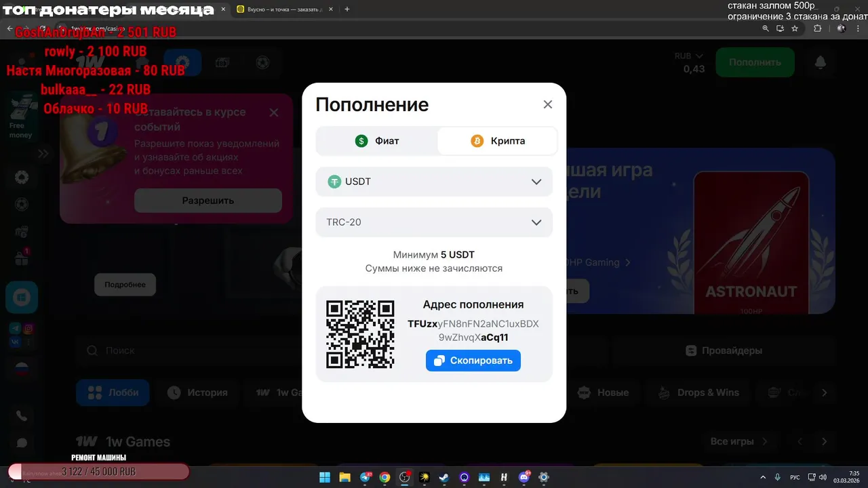Click the wallet address text TFUzx...aCq11

pos(473,331)
